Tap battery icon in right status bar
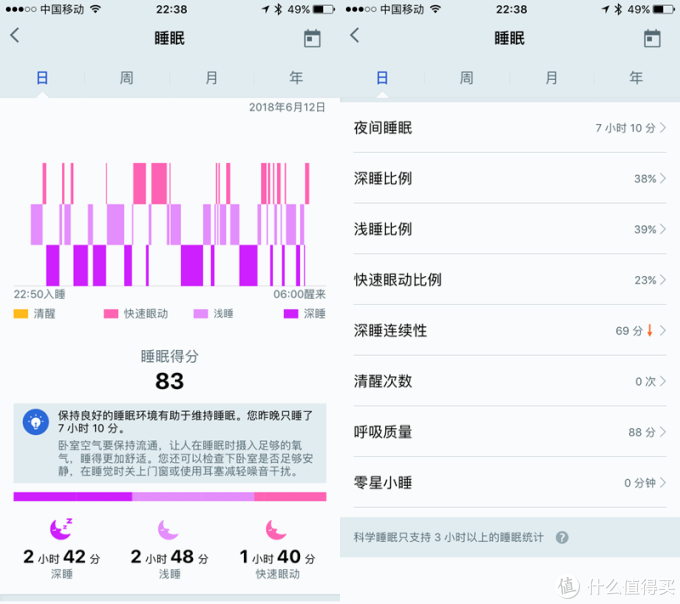The image size is (680, 604). click(664, 9)
